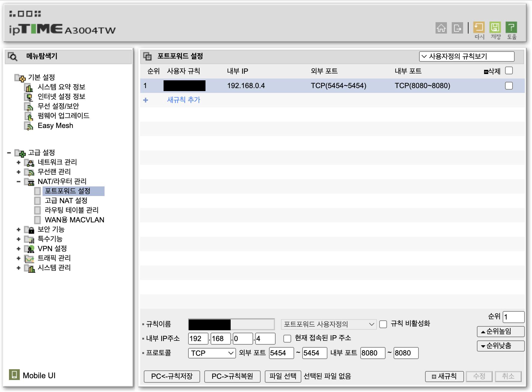
Task: Enable the 규칙 비활성화 checkbox
Action: pyautogui.click(x=383, y=324)
